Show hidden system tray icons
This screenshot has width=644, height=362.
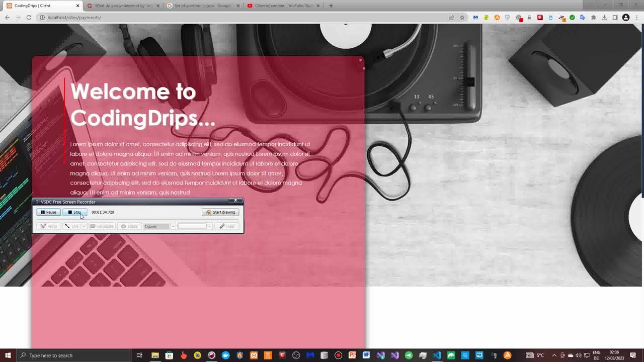tap(554, 355)
